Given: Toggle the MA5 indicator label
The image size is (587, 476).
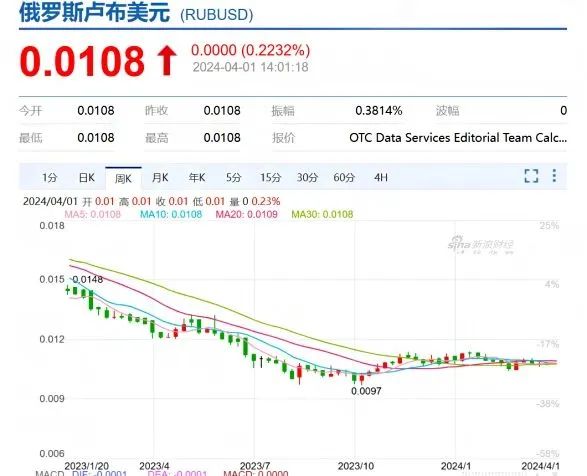Looking at the screenshot, I should [92, 215].
